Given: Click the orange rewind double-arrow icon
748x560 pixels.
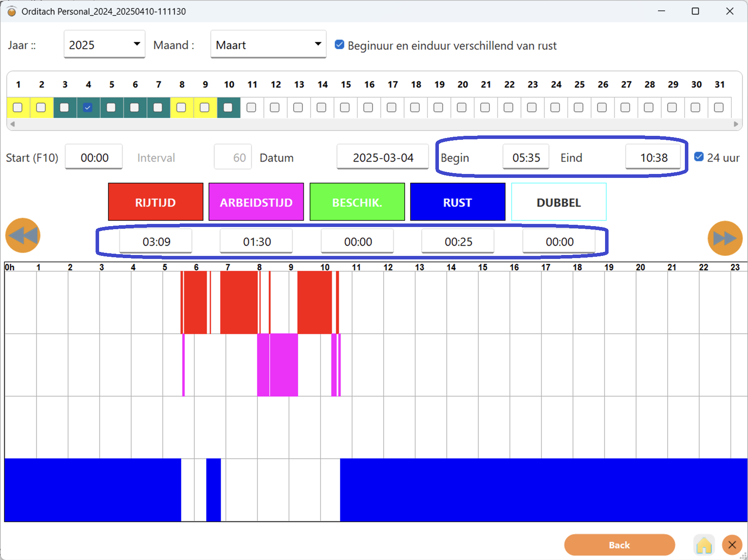Looking at the screenshot, I should [23, 236].
